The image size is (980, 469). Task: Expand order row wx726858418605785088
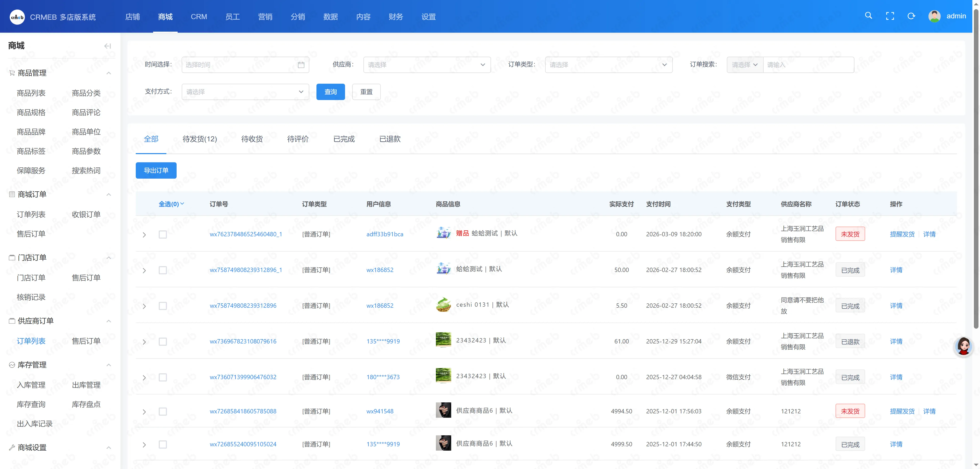144,412
